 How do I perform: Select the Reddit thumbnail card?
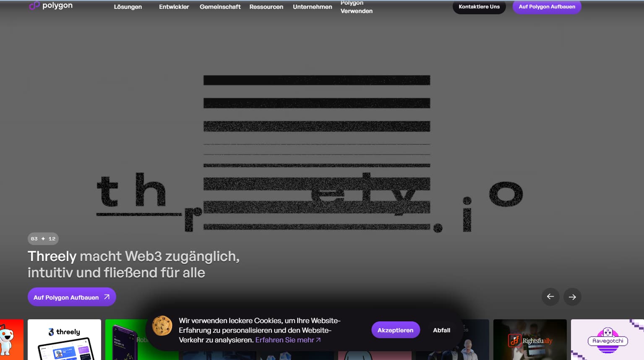pos(12,340)
